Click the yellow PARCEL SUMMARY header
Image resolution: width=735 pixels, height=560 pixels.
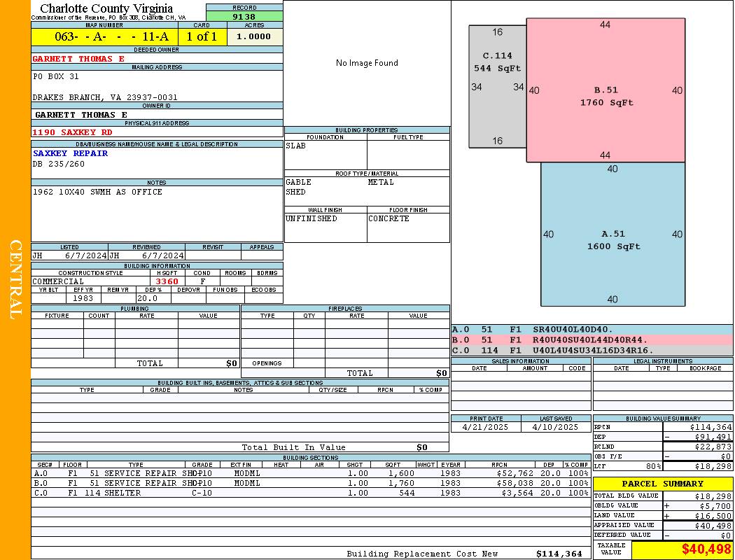pos(662,484)
